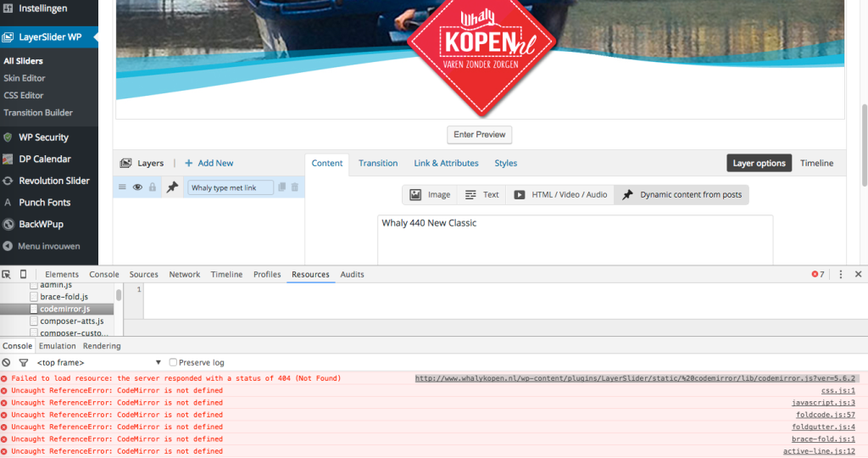Image resolution: width=868 pixels, height=458 pixels.
Task: Click Add New layer link
Action: pyautogui.click(x=209, y=163)
